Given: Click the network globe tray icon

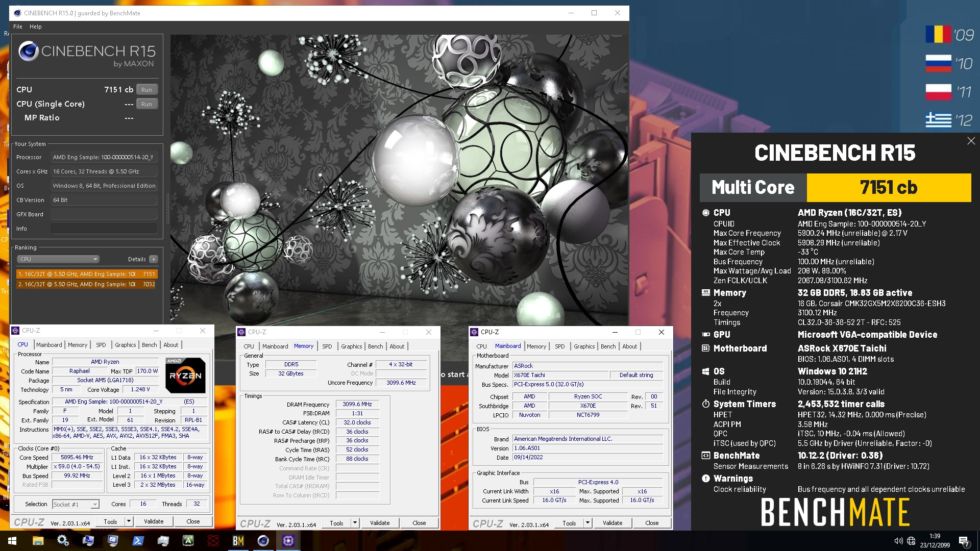Looking at the screenshot, I should pyautogui.click(x=911, y=541).
